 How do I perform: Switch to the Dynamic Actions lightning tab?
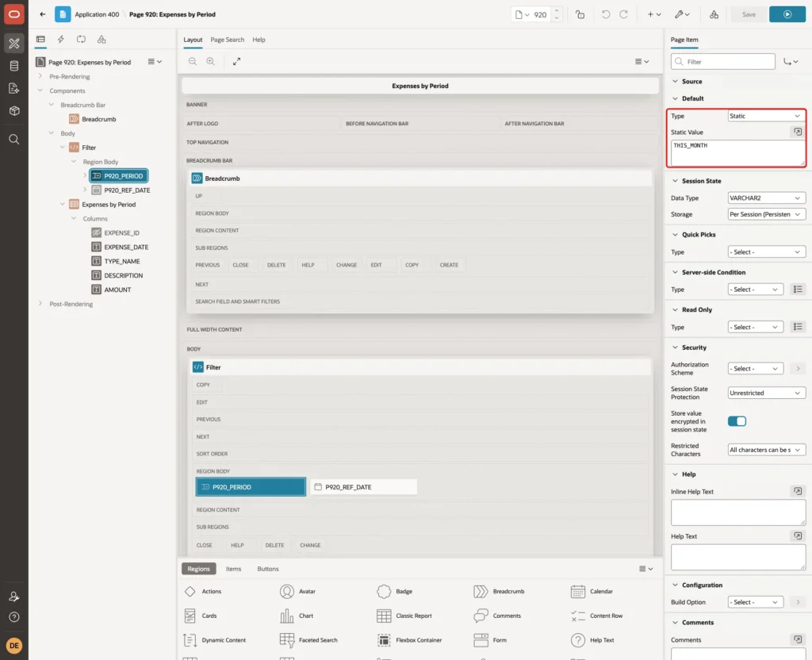[x=60, y=40]
